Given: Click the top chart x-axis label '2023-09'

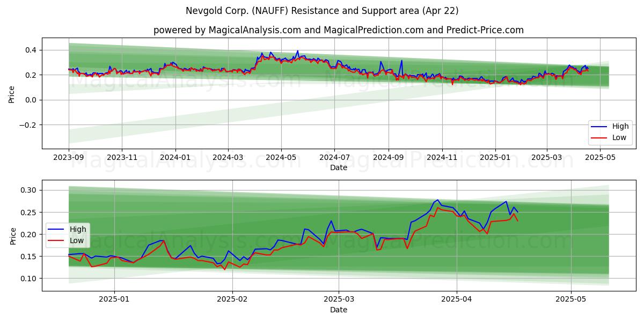Looking at the screenshot, I should (x=69, y=158).
